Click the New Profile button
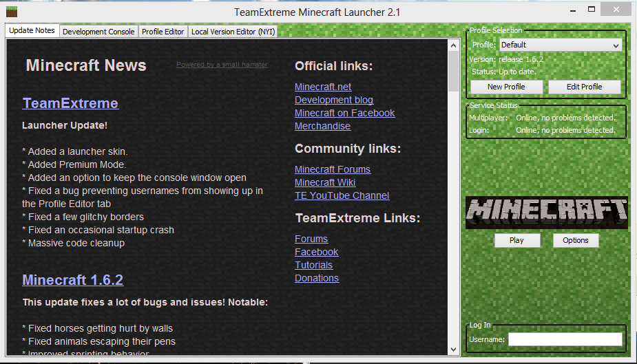 506,87
